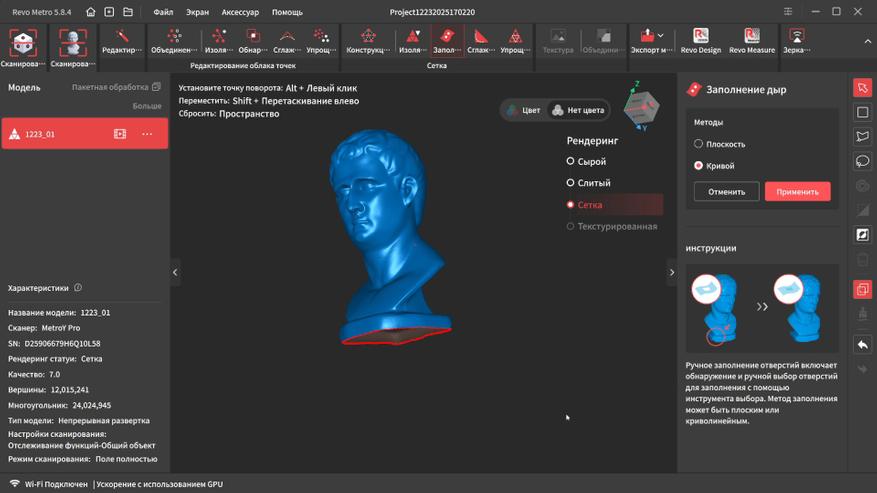
Task: Open Revo Measure application
Action: coord(752,41)
